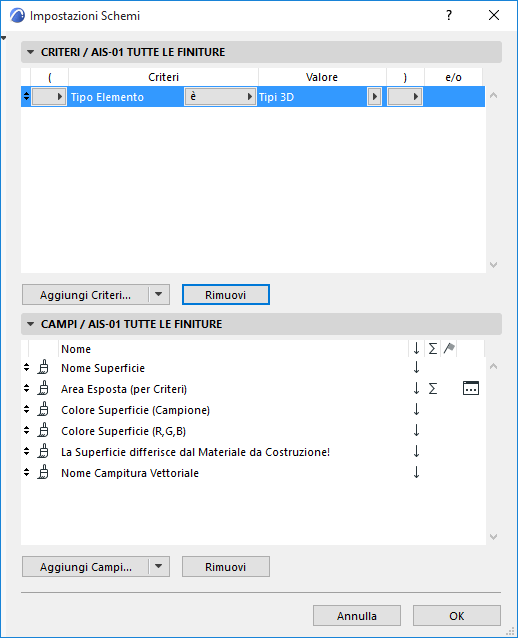The image size is (518, 638).
Task: Click the sum icon on Area Esposta row
Action: [433, 389]
